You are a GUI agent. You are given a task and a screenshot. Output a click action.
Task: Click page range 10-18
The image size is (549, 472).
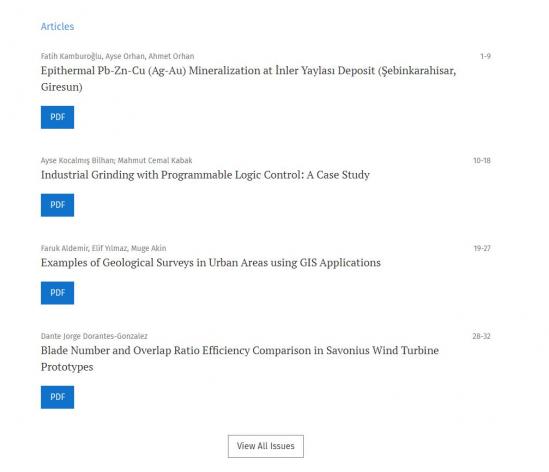click(x=482, y=161)
